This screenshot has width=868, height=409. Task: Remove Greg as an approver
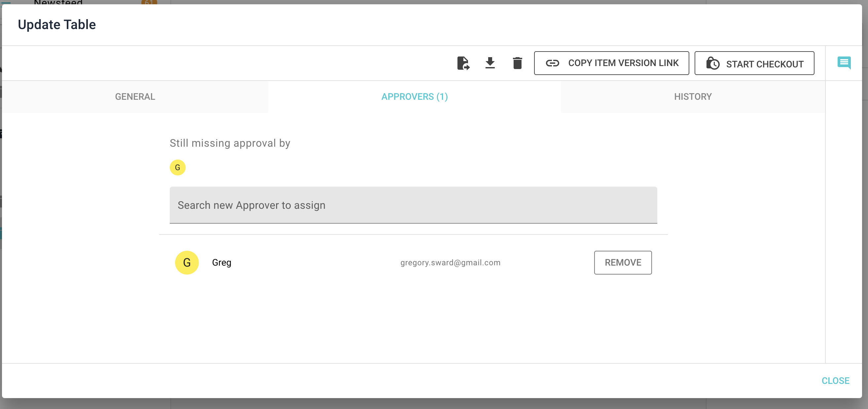[623, 262]
